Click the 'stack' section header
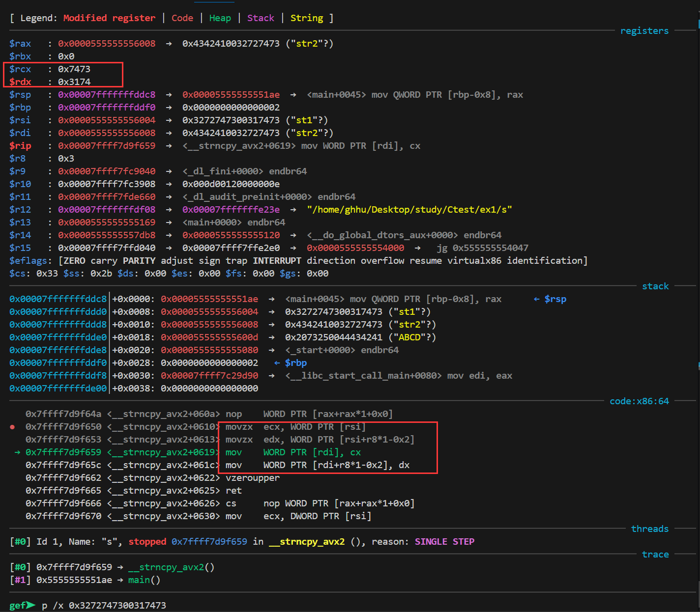The image size is (700, 612). click(x=655, y=286)
